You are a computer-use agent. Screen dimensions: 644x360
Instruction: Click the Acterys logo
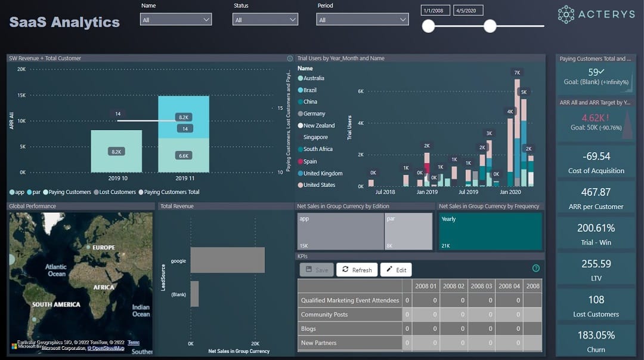coord(596,15)
